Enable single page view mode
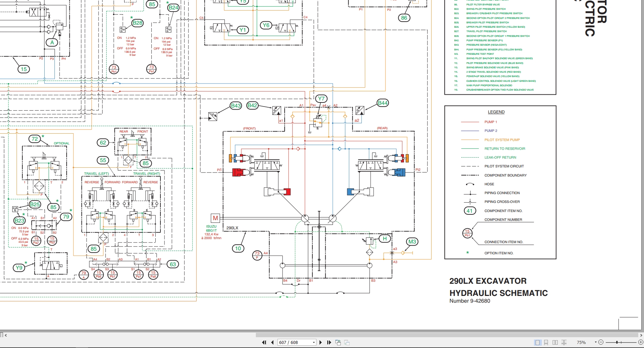644x348 pixels. click(x=537, y=342)
